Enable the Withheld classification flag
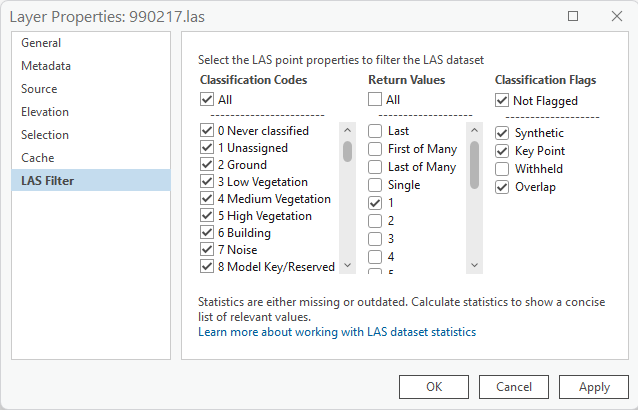The image size is (638, 410). pos(502,169)
